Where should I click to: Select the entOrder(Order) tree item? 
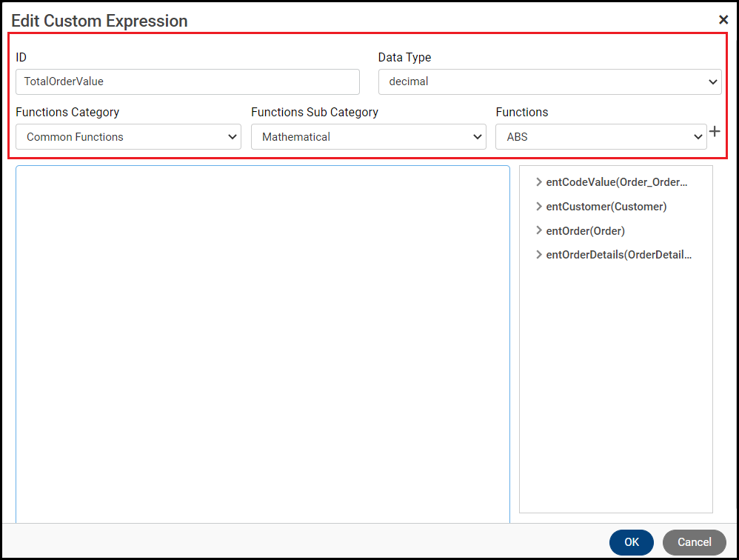(586, 230)
